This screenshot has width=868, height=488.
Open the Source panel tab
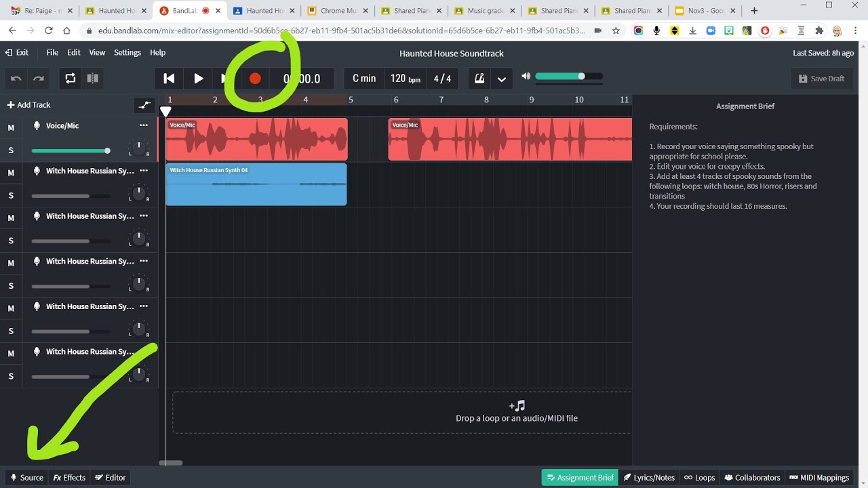[27, 478]
